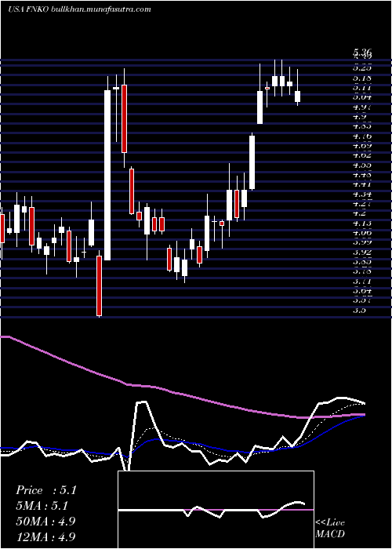Click the tallest white candlestick on the chart
The height and width of the screenshot is (549, 392).
click(x=107, y=175)
